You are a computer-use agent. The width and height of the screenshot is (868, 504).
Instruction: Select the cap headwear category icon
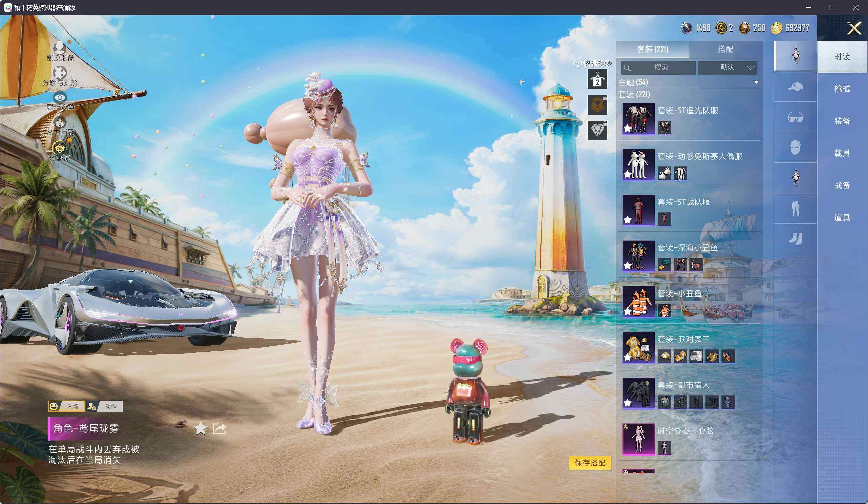[795, 86]
